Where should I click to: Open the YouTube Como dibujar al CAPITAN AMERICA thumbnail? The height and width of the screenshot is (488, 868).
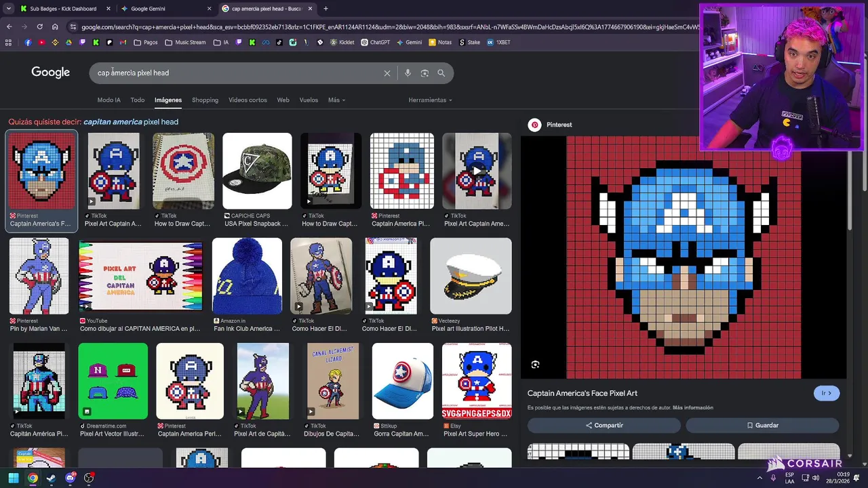[x=140, y=276]
